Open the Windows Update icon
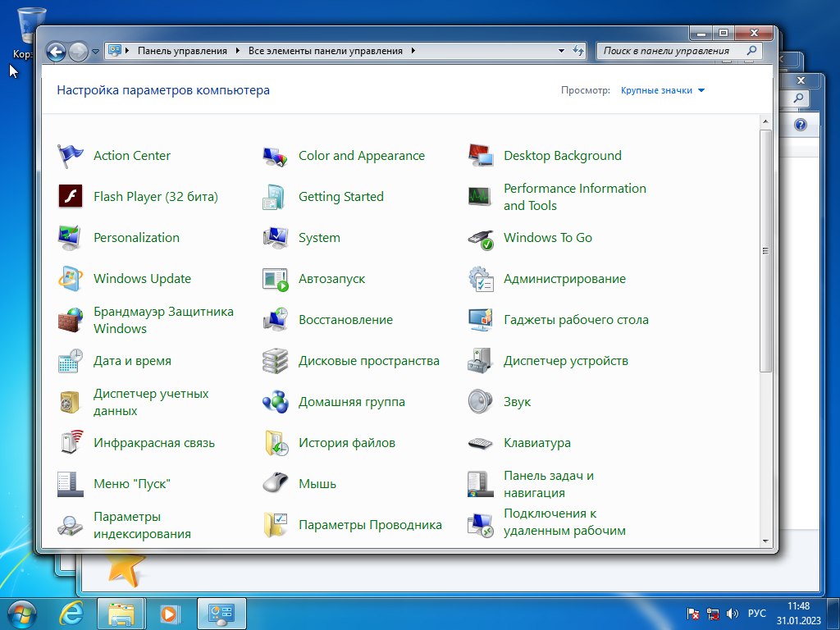 tap(71, 279)
